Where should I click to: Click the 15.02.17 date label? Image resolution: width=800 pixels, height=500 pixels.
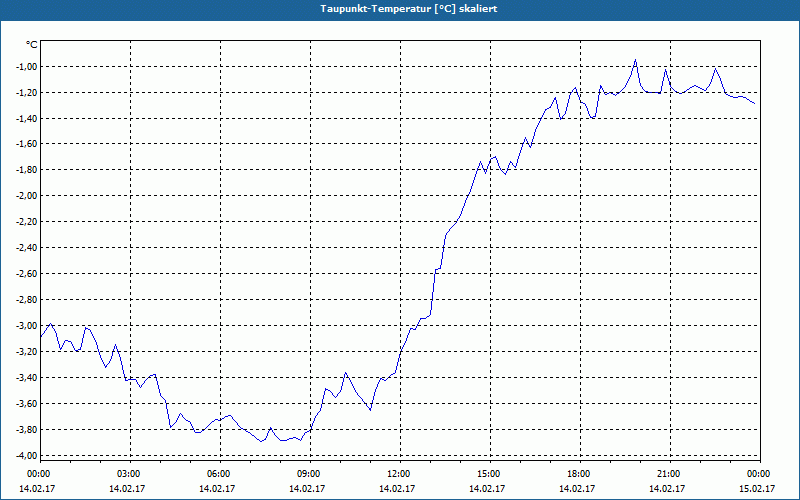click(x=757, y=488)
